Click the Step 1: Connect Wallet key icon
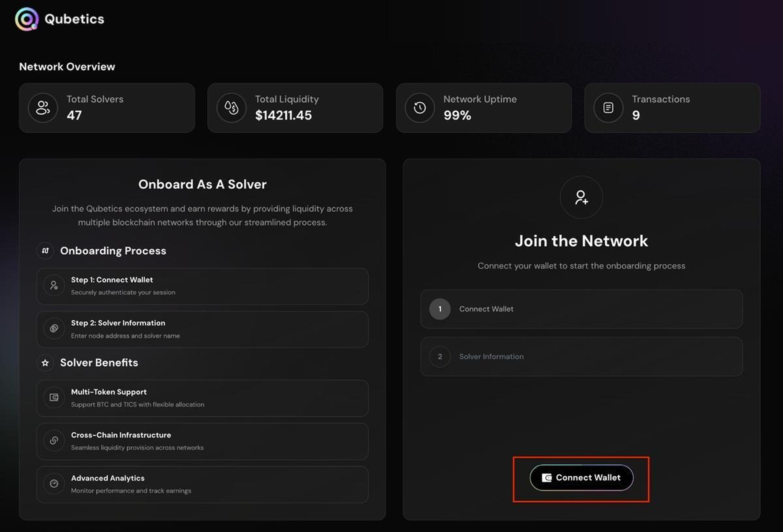Screen dimensions: 783x532 point(54,285)
